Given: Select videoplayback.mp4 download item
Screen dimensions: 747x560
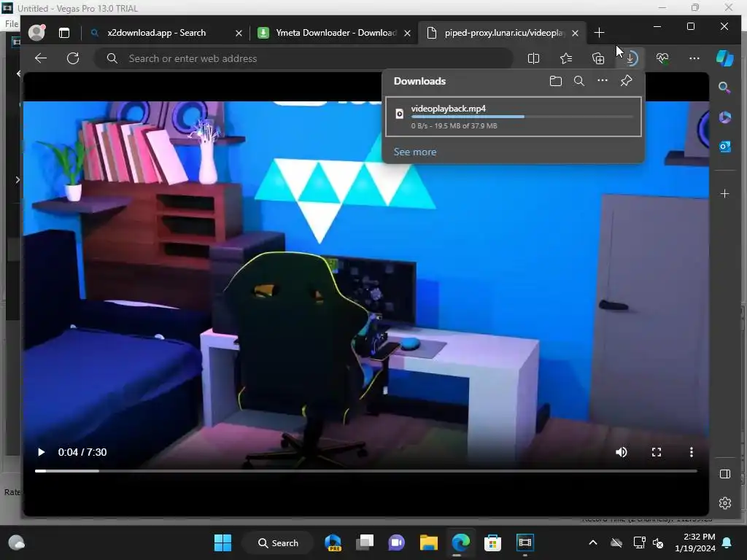Looking at the screenshot, I should [513, 117].
